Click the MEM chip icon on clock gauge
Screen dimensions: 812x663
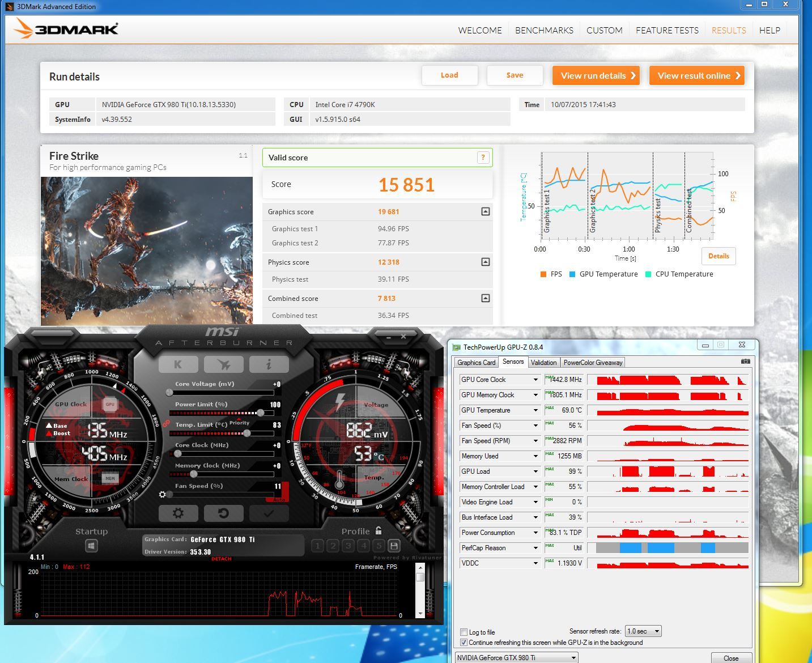(x=110, y=478)
